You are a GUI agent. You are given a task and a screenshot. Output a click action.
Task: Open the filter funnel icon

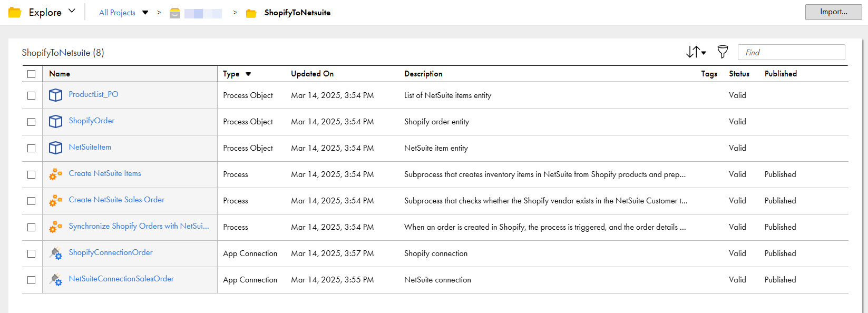point(723,52)
